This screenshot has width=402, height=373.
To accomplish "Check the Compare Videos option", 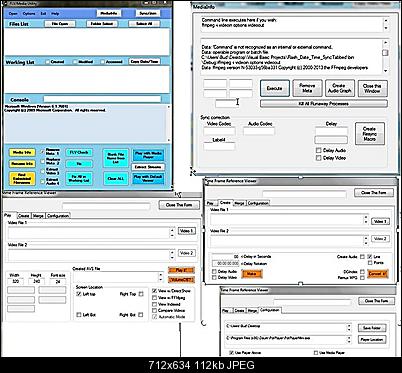I will (x=154, y=311).
